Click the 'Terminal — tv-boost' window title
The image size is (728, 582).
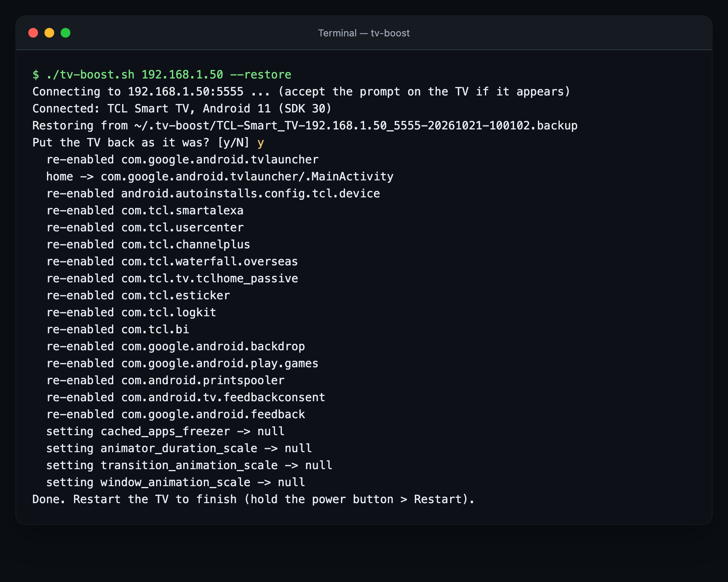pos(364,33)
